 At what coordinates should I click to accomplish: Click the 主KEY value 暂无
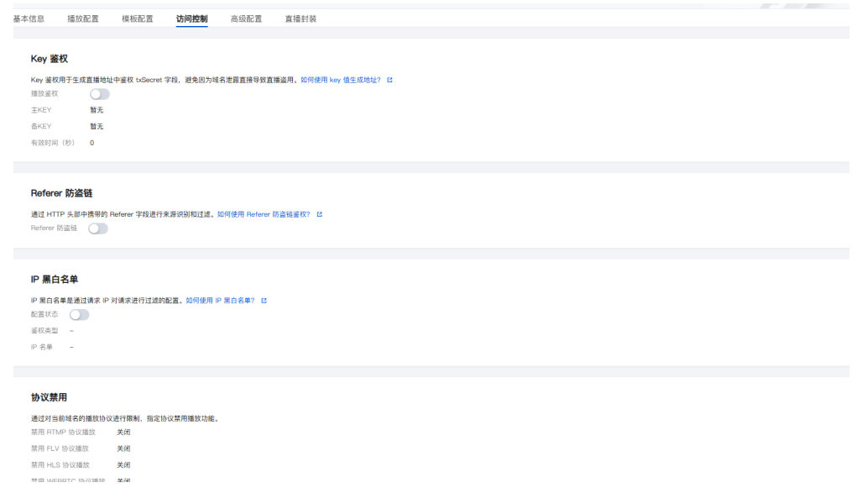click(97, 110)
